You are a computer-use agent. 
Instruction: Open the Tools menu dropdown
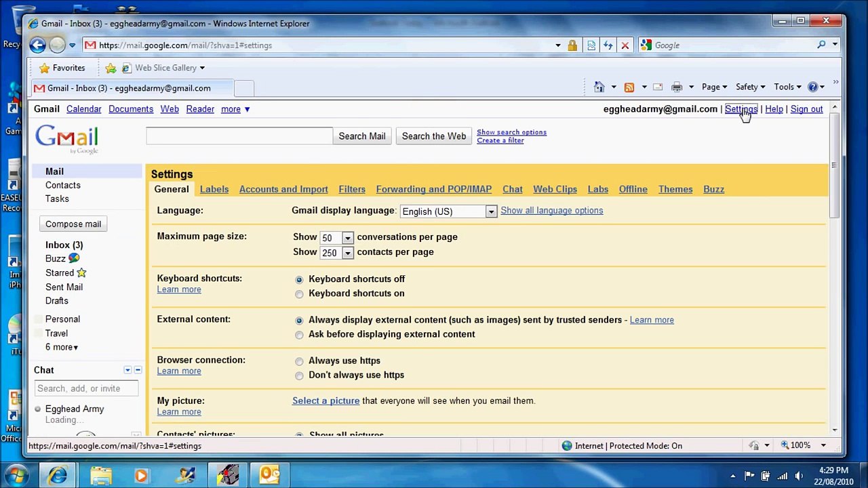(x=787, y=87)
